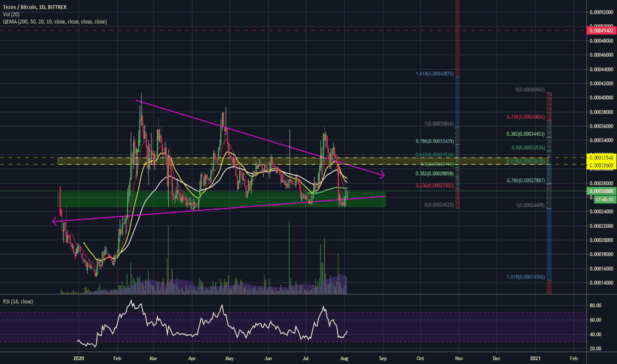Select the 1(0.00024409) Fibonacci label

point(530,205)
